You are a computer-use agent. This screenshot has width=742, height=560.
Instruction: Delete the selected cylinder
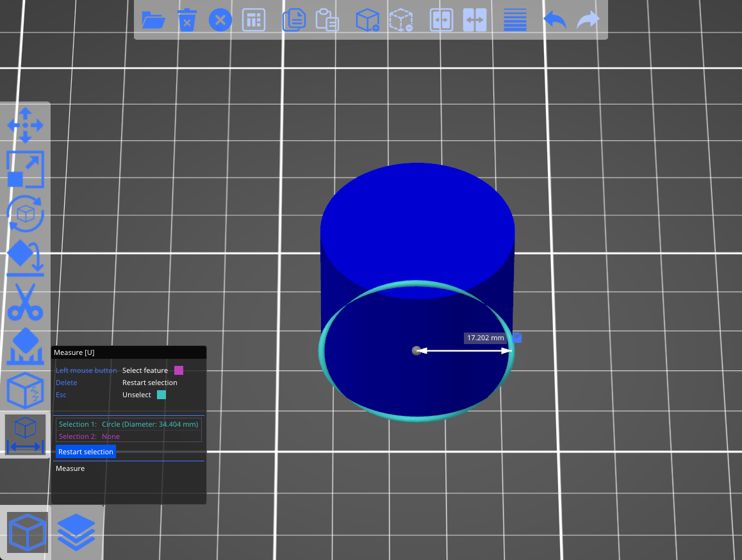pos(187,20)
